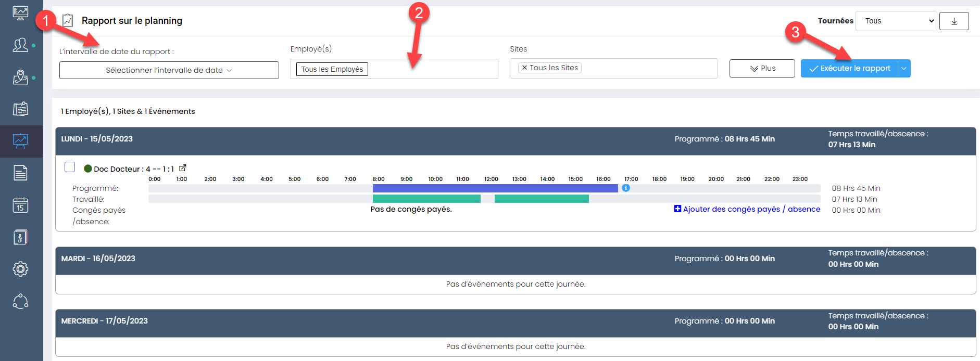Expand the 'Plus' filters button
Image resolution: width=980 pixels, height=361 pixels.
(x=762, y=69)
